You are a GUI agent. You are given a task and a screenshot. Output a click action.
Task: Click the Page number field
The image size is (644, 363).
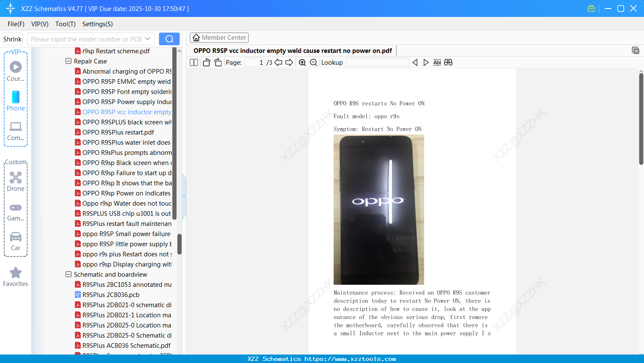point(255,63)
